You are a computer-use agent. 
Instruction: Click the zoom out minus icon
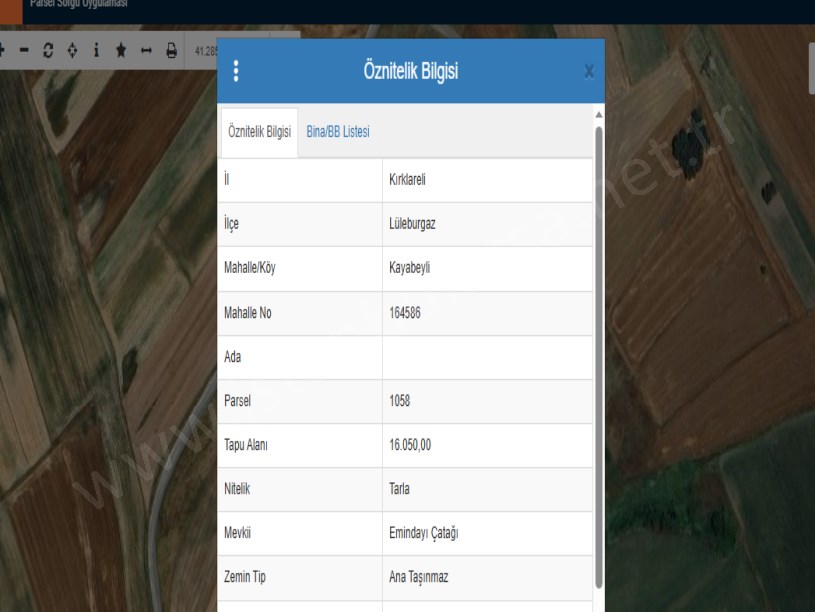(x=24, y=51)
